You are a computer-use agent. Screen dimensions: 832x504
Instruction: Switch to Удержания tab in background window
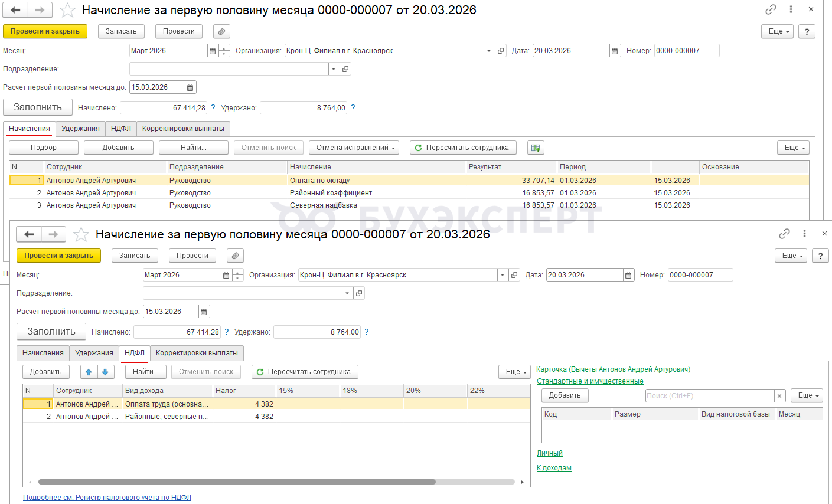coord(80,129)
